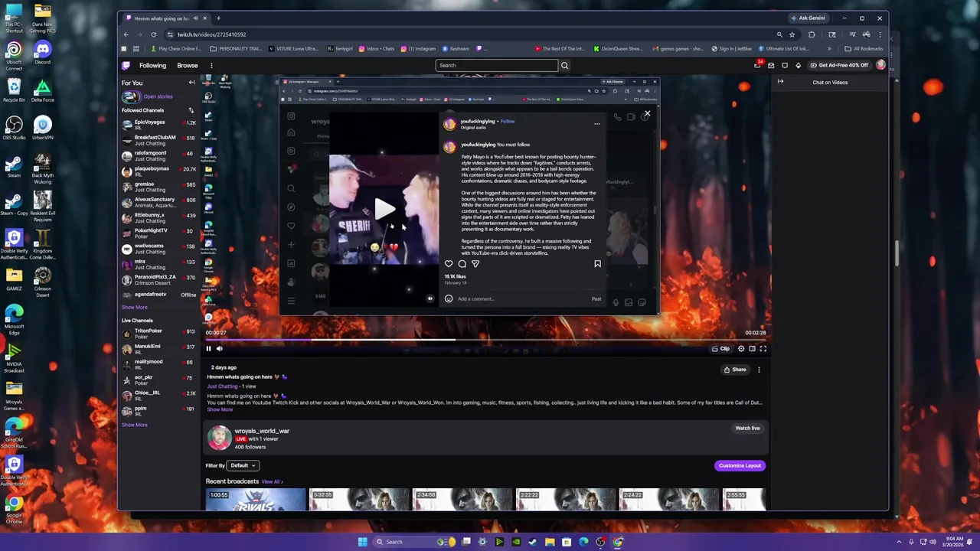The height and width of the screenshot is (551, 980).
Task: Open Chrome extensions puzzle icon
Action: pos(812,34)
